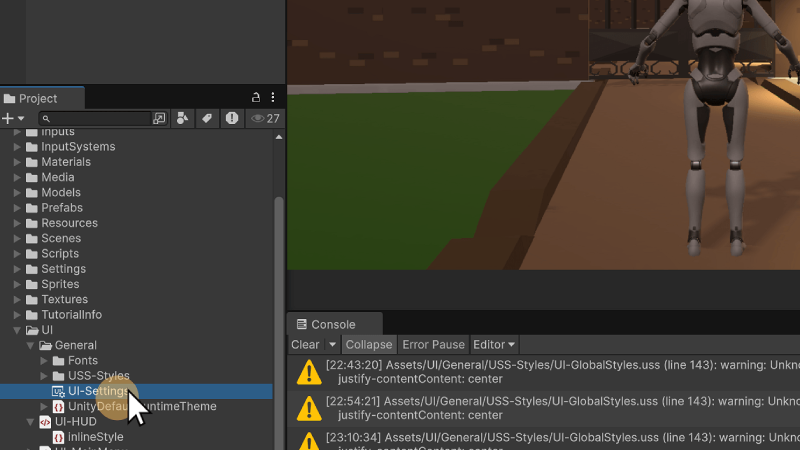Select the UI-HUD asset name
The width and height of the screenshot is (800, 450).
pos(76,422)
